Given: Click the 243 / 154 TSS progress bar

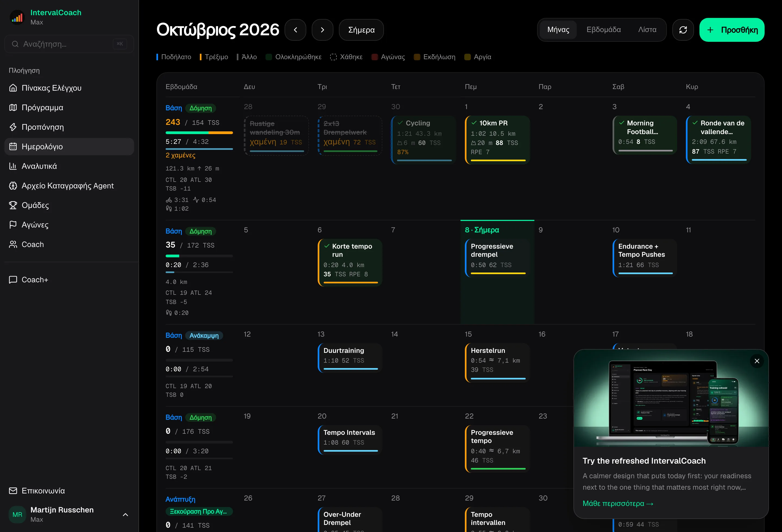Looking at the screenshot, I should [199, 133].
